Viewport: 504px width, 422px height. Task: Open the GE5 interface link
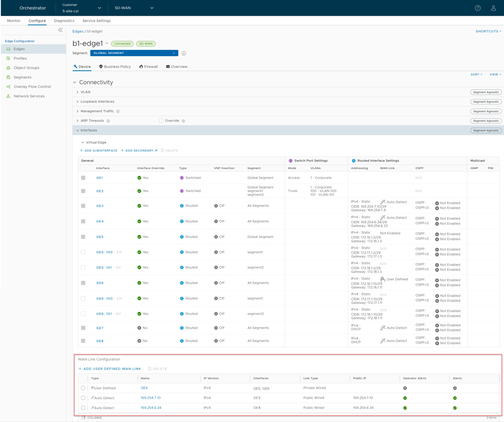coord(99,236)
